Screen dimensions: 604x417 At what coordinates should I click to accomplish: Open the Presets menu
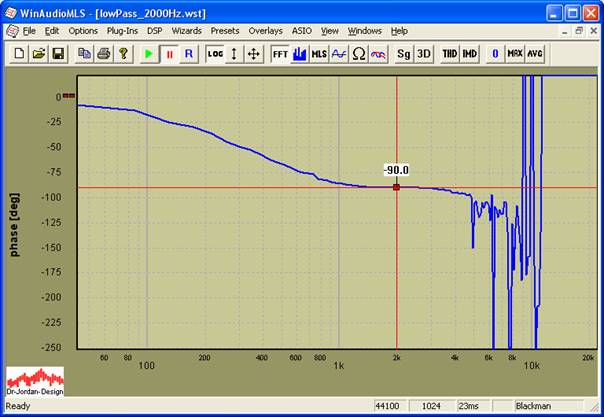pyautogui.click(x=225, y=31)
